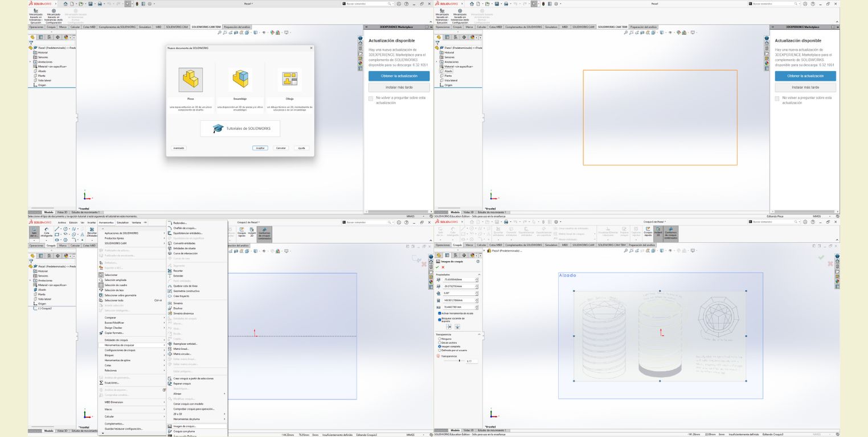Check No volver a preguntar beside the new document dialog
Image resolution: width=868 pixels, height=437 pixels.
click(371, 98)
